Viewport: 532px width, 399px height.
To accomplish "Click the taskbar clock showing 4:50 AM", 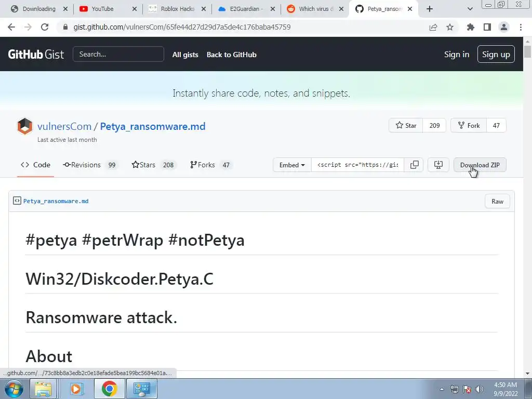I will pos(506,389).
